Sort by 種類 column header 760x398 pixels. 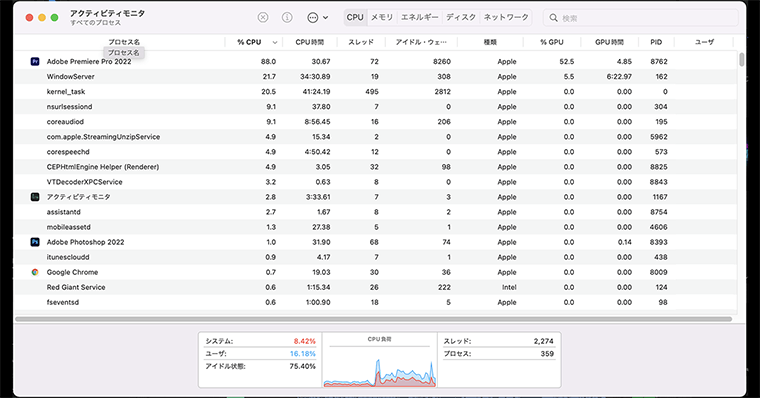[490, 42]
